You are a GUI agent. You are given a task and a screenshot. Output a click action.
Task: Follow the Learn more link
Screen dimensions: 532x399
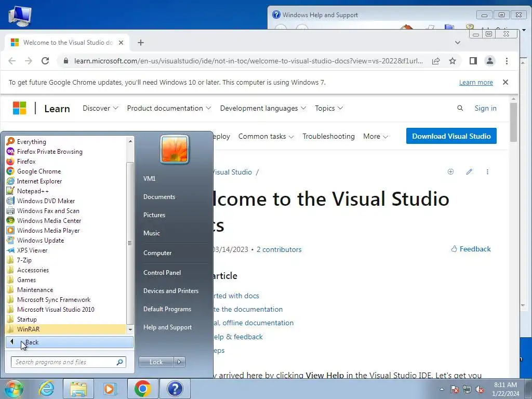click(476, 83)
